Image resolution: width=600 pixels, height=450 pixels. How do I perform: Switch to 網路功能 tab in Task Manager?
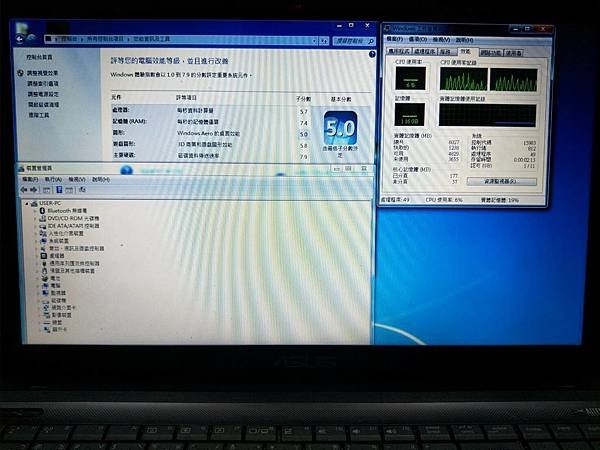pyautogui.click(x=491, y=52)
